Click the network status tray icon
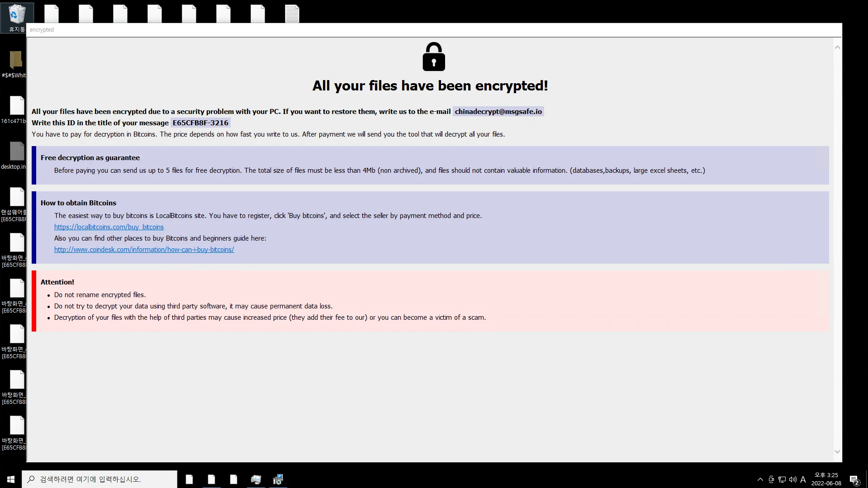 (x=782, y=479)
